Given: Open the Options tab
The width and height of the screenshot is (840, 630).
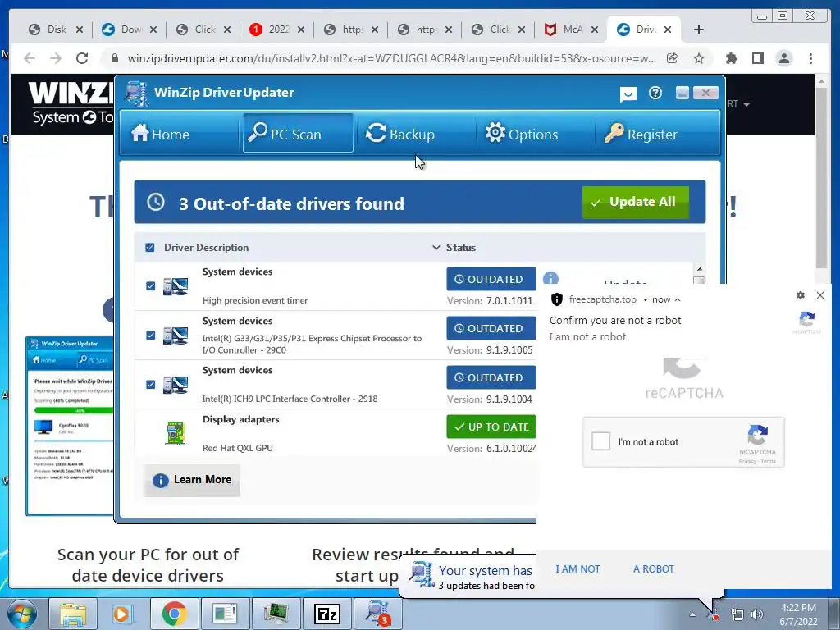Looking at the screenshot, I should (535, 133).
